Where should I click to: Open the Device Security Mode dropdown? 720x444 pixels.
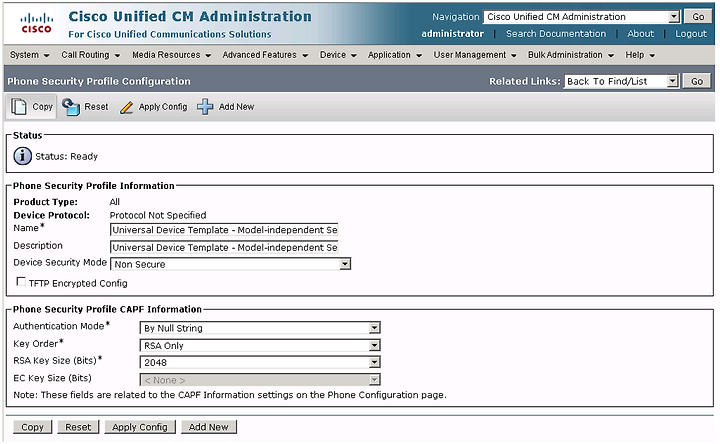pos(231,264)
